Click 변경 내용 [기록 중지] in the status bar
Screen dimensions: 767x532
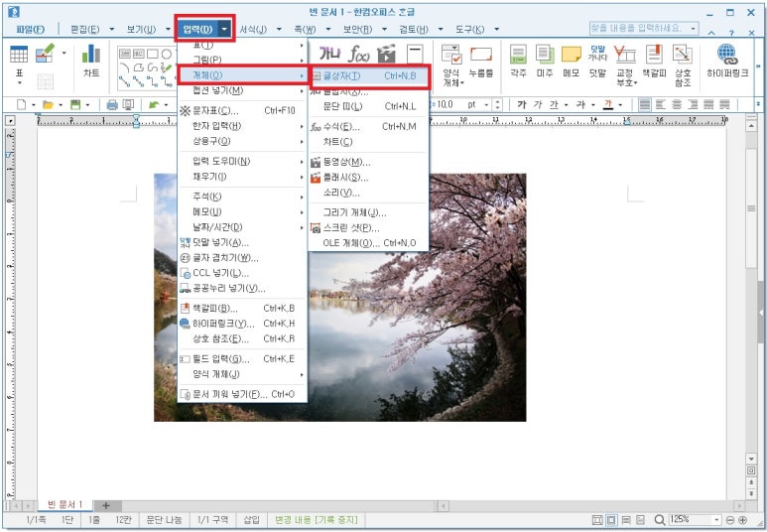pyautogui.click(x=316, y=520)
